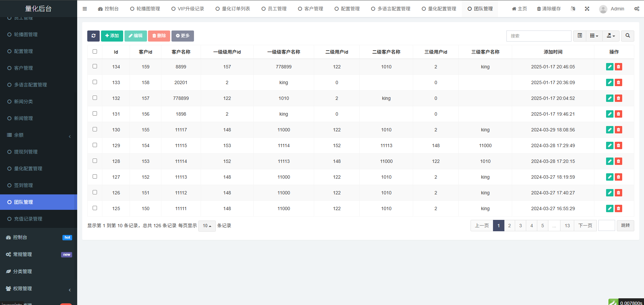Edit the row with Id 128
The height and width of the screenshot is (305, 644).
click(610, 161)
